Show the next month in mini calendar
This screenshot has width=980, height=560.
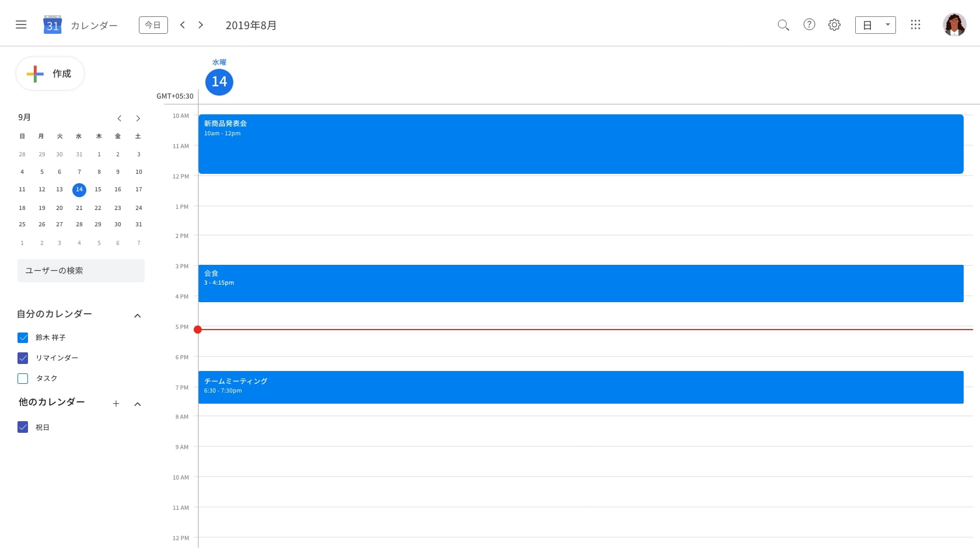pos(138,118)
